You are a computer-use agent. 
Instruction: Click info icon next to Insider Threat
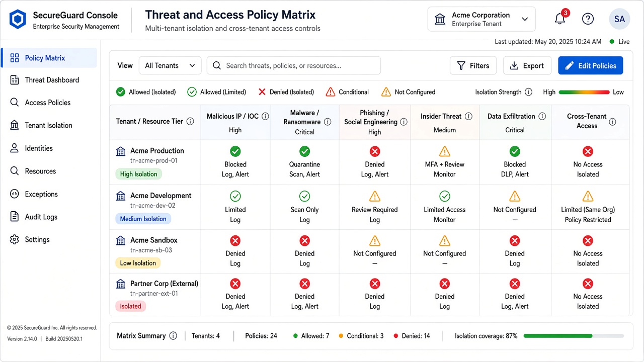point(468,116)
